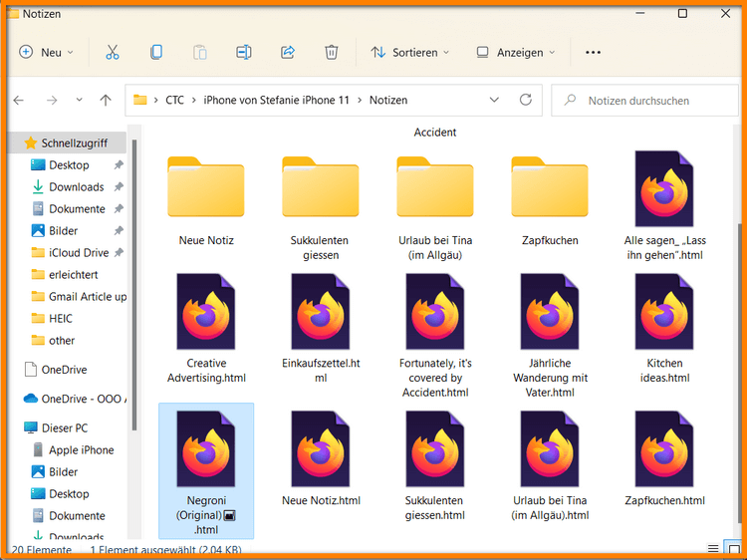Viewport: 747px width, 560px height.
Task: Switch to large icons view toggle
Action: click(x=733, y=549)
